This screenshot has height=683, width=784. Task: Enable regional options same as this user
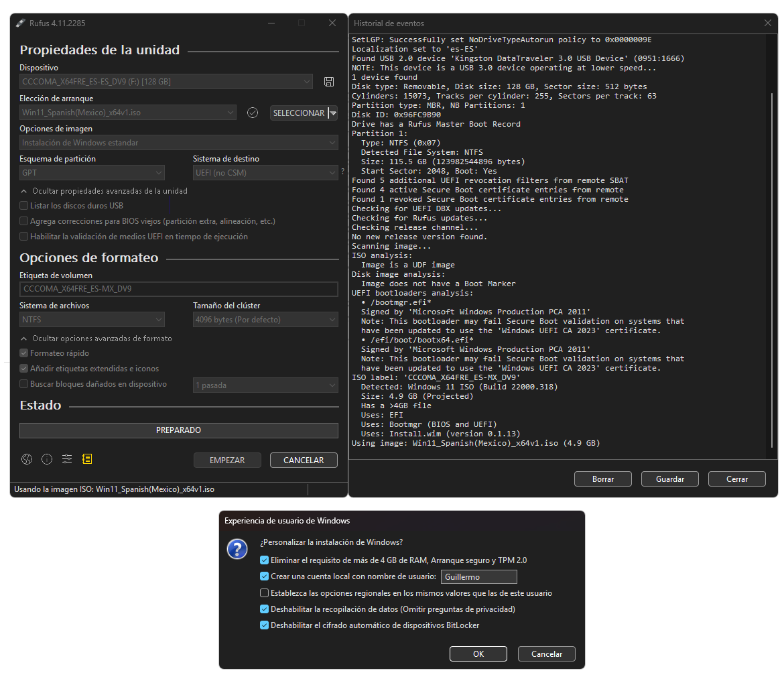264,593
